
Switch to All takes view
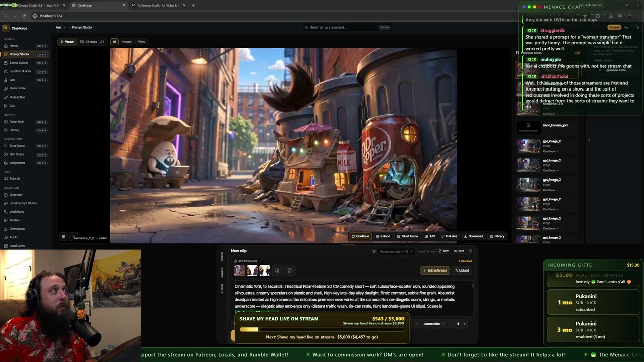tap(92, 42)
